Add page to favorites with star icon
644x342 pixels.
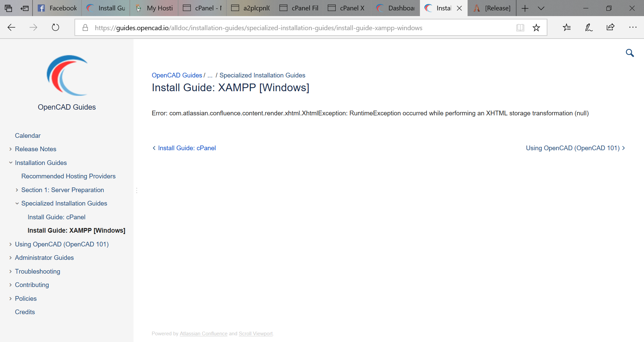[x=536, y=27]
